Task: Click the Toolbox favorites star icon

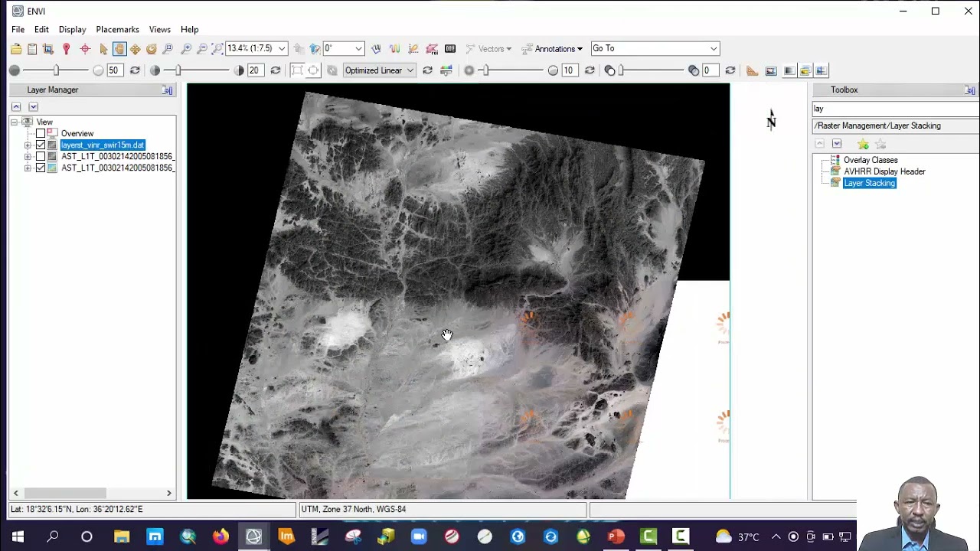Action: (x=863, y=144)
